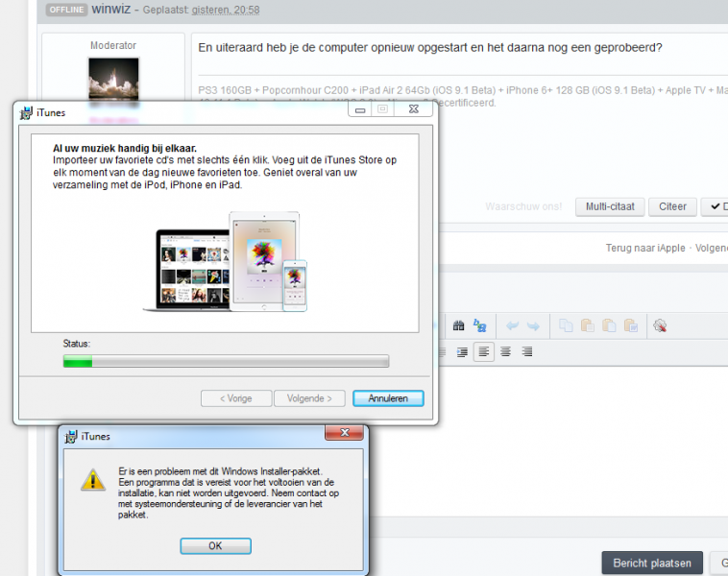
Task: Toggle align left in the editor
Action: point(484,351)
